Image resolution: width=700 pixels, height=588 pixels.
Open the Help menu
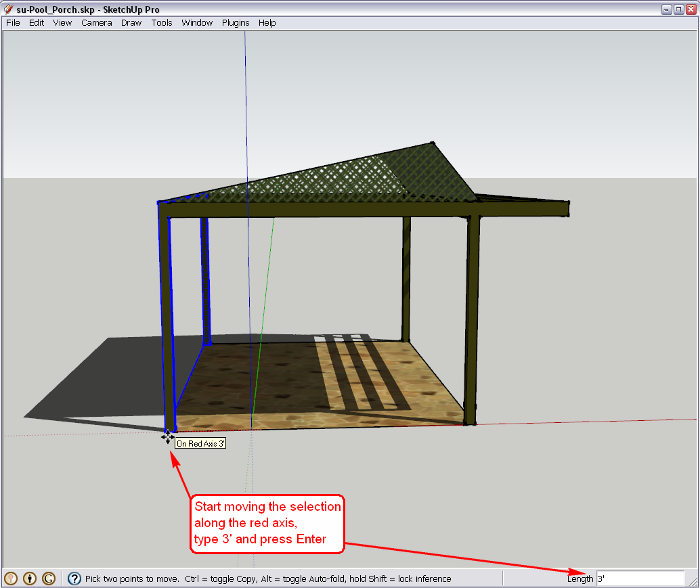pyautogui.click(x=267, y=22)
